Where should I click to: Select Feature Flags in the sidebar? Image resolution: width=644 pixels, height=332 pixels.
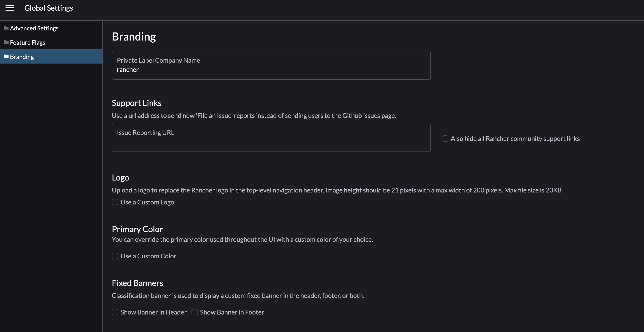[27, 42]
